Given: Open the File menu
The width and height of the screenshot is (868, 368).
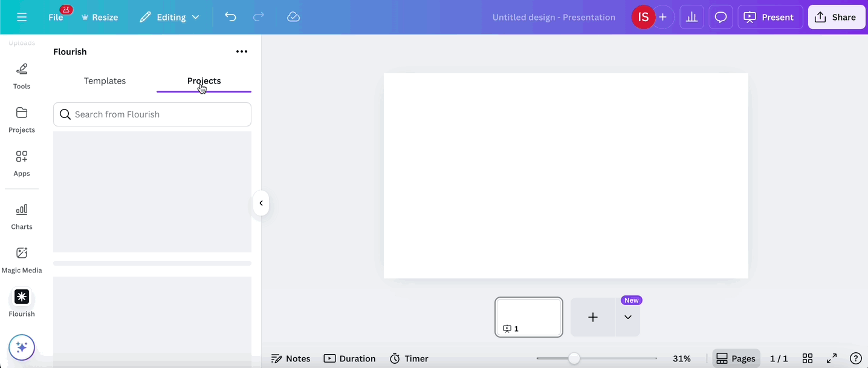Looking at the screenshot, I should (x=56, y=17).
